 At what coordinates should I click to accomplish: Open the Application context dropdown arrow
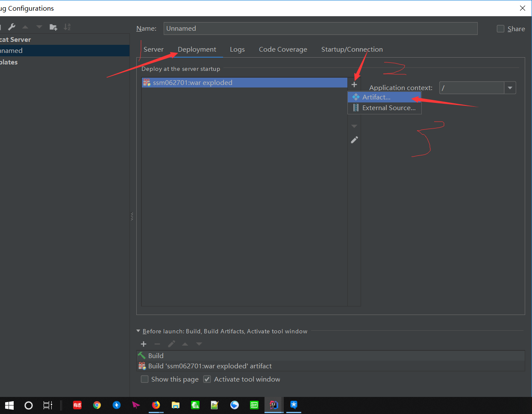point(510,88)
